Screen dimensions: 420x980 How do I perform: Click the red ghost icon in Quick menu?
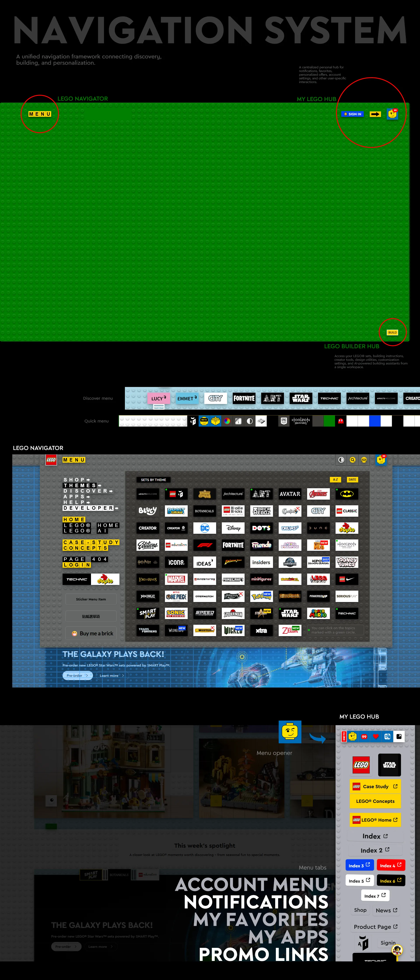(341, 421)
